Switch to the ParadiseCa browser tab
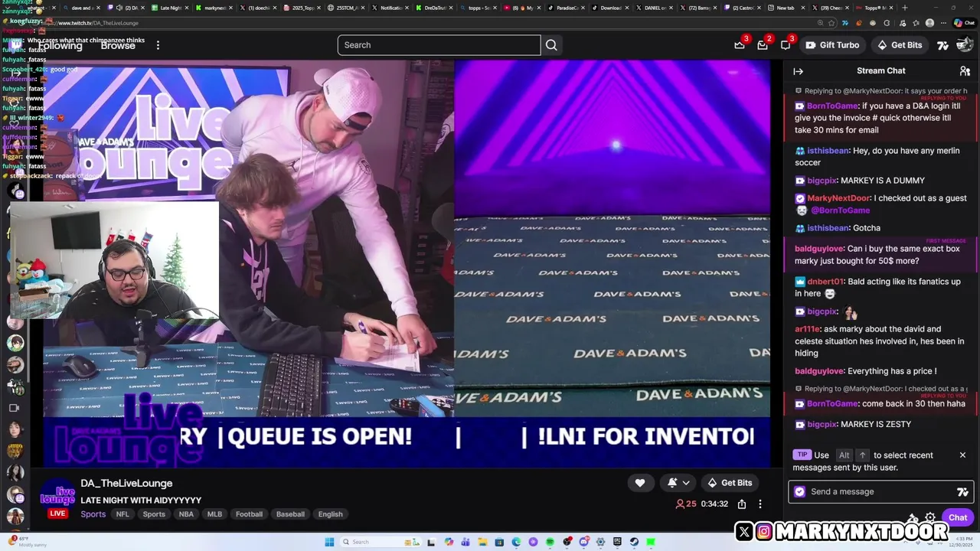The image size is (980, 551). coord(567,8)
